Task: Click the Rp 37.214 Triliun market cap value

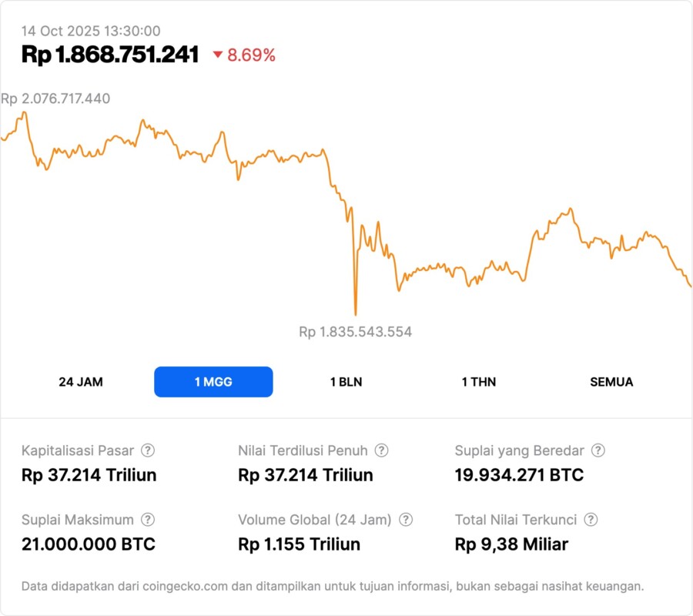Action: pos(89,475)
